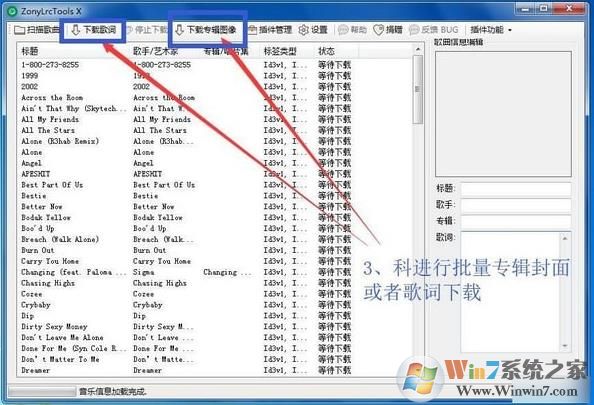Click the 扫描歌曲 folder icon
The width and height of the screenshot is (594, 405).
19,30
